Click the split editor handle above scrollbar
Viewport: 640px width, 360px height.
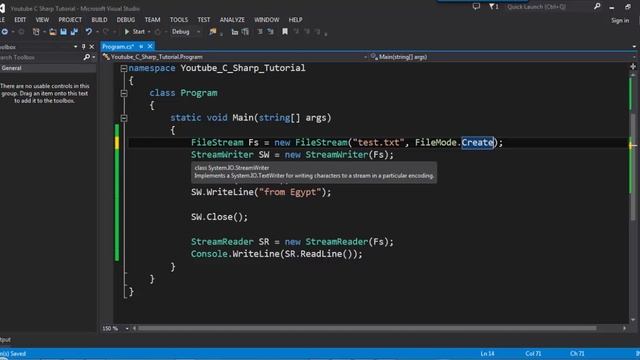click(633, 66)
